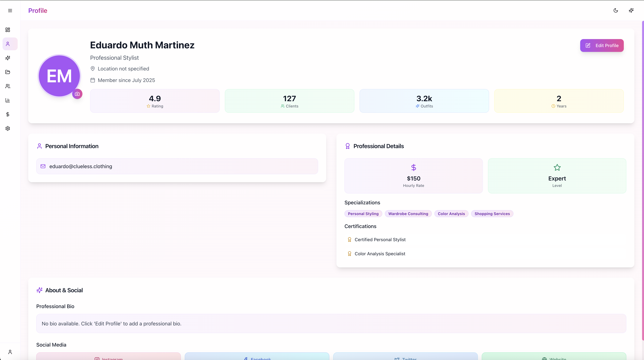Viewport: 644px width, 360px height.
Task: Click the 4.9 Rating stat card
Action: click(x=155, y=101)
